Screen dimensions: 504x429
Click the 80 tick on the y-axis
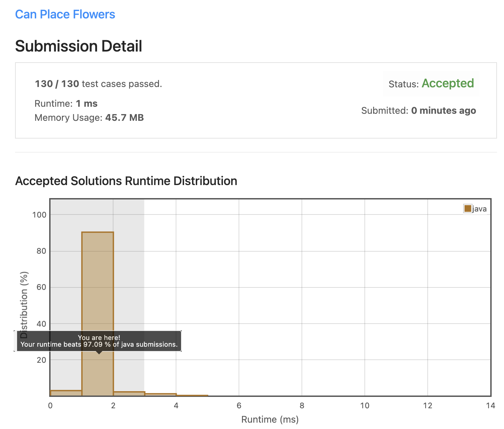(41, 251)
